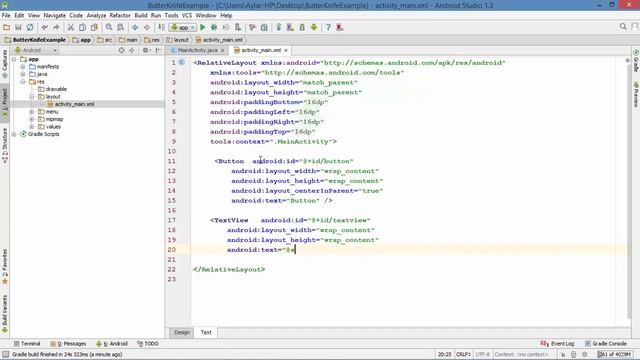
Task: Open the VCS menu
Action: coord(187,16)
